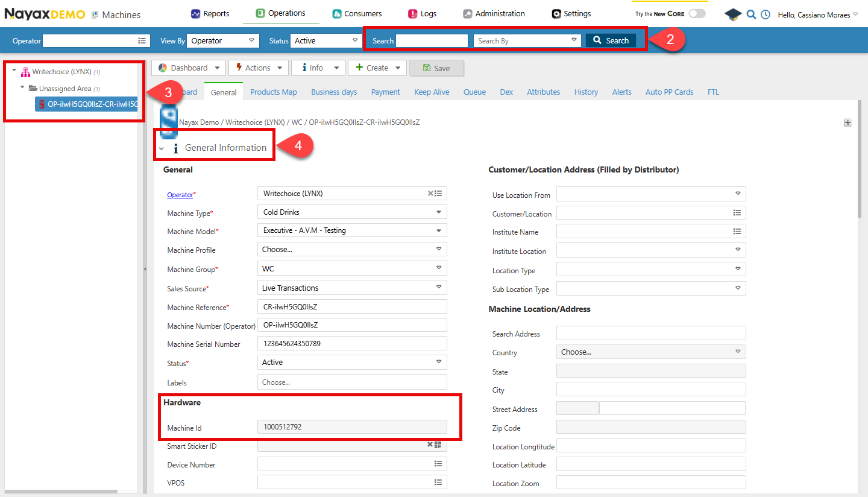
Task: Open the Location Type dropdown
Action: pos(651,268)
